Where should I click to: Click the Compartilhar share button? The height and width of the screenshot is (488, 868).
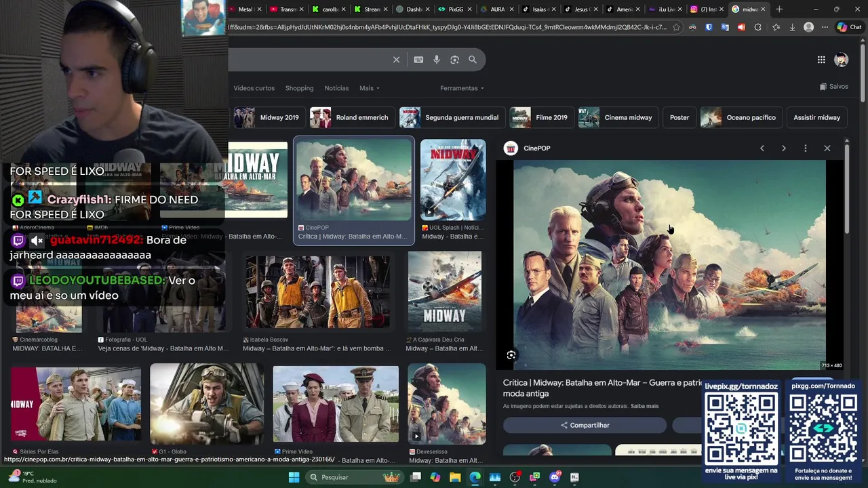tap(585, 426)
